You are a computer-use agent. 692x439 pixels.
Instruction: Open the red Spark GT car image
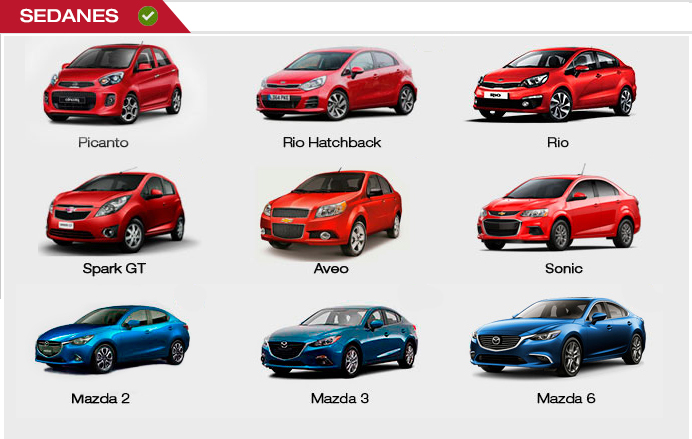pos(116,211)
